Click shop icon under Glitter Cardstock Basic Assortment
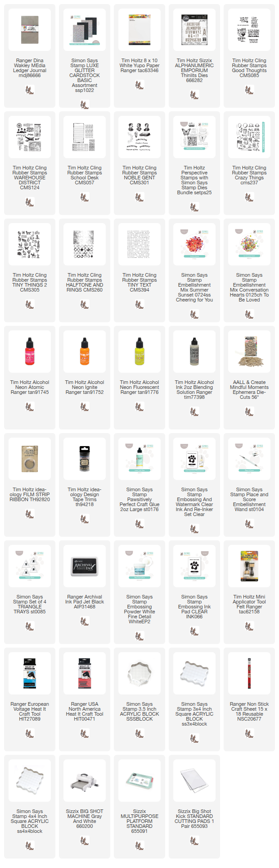 (85, 105)
